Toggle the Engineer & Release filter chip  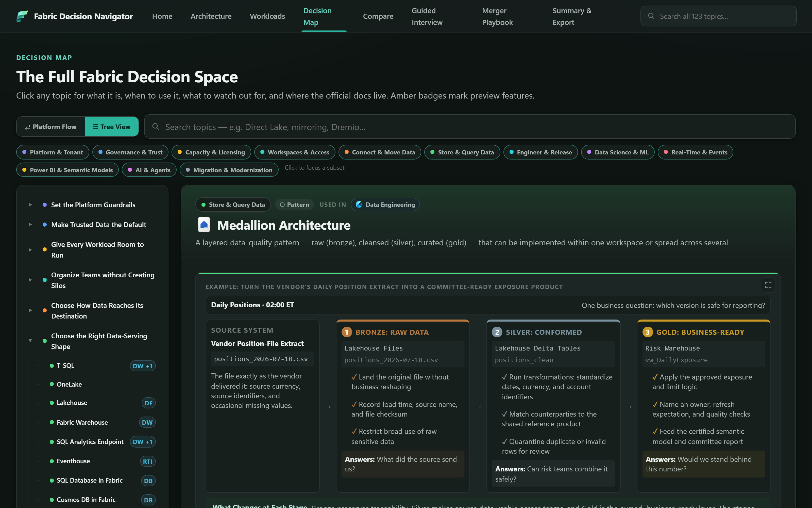540,152
